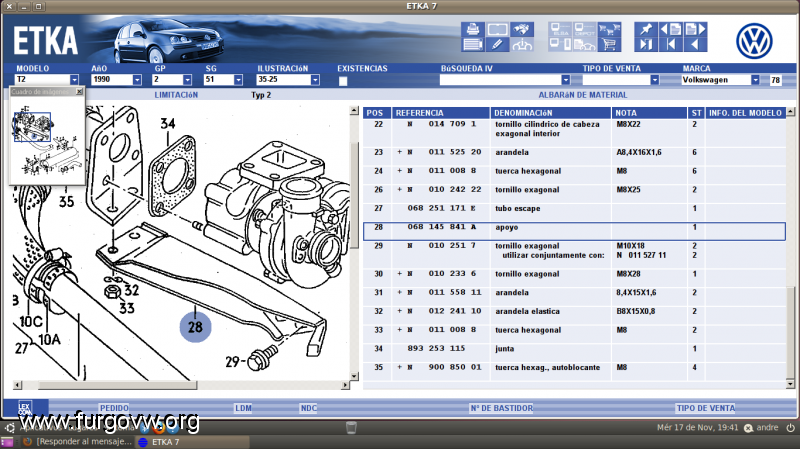Switch to Responder al mensaje taskbar window
Screen dimensions: 800x449
coord(78,442)
